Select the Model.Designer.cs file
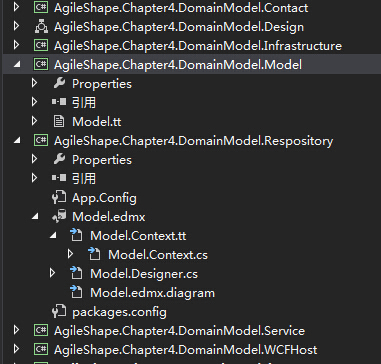The image size is (381, 364). [x=144, y=274]
